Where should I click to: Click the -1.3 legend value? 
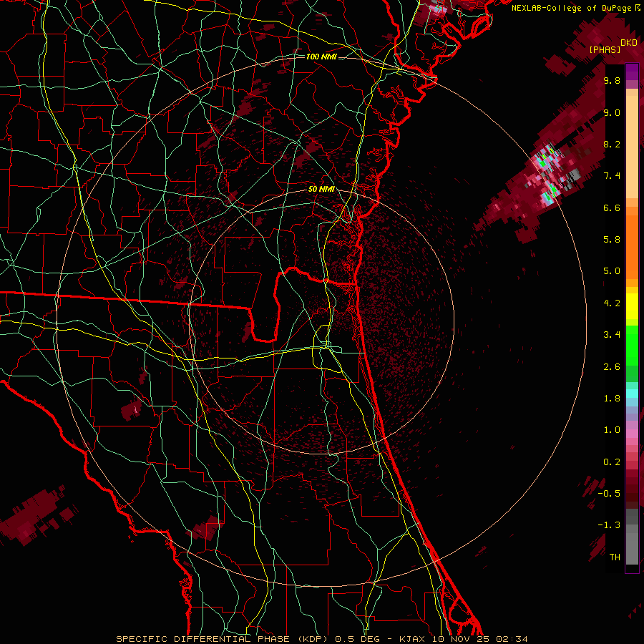[x=609, y=525]
